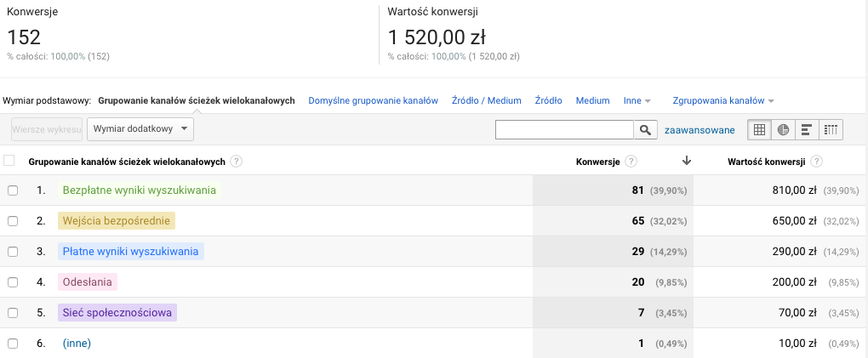
Task: Click the 200,00 zł conversion value
Action: click(794, 282)
